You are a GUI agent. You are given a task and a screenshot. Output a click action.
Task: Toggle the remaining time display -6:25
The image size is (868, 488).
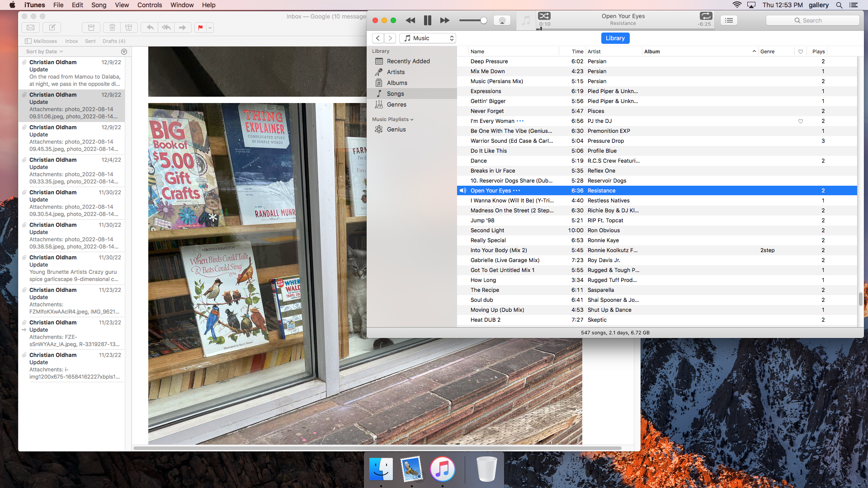[704, 24]
